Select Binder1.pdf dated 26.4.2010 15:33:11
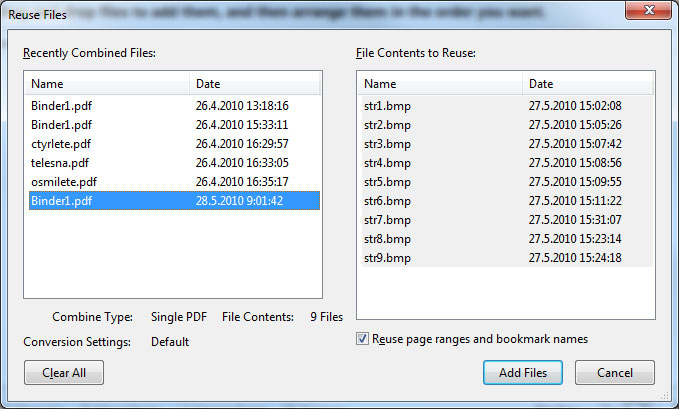This screenshot has width=679, height=409. [61, 125]
